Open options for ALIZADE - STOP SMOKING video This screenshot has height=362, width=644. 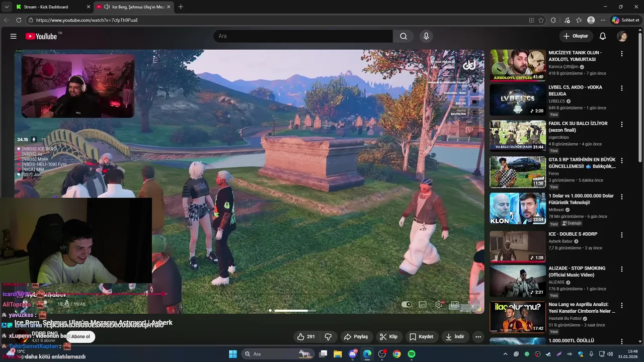[x=622, y=269]
